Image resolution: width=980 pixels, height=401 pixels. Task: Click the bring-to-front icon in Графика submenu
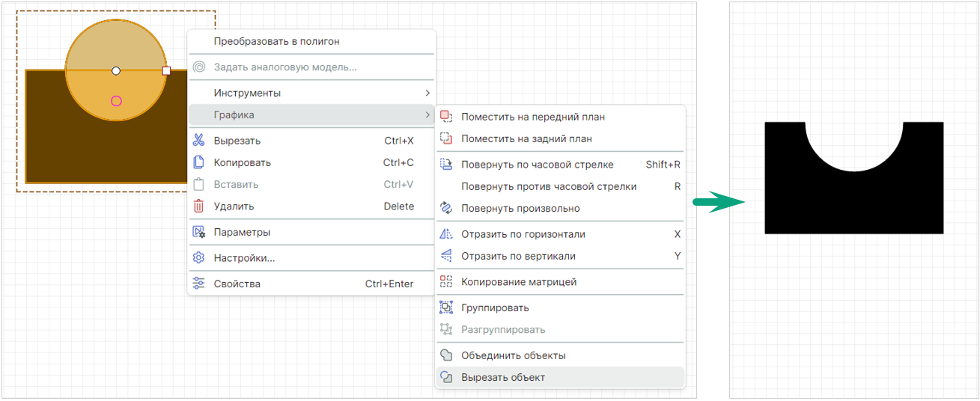click(x=446, y=117)
